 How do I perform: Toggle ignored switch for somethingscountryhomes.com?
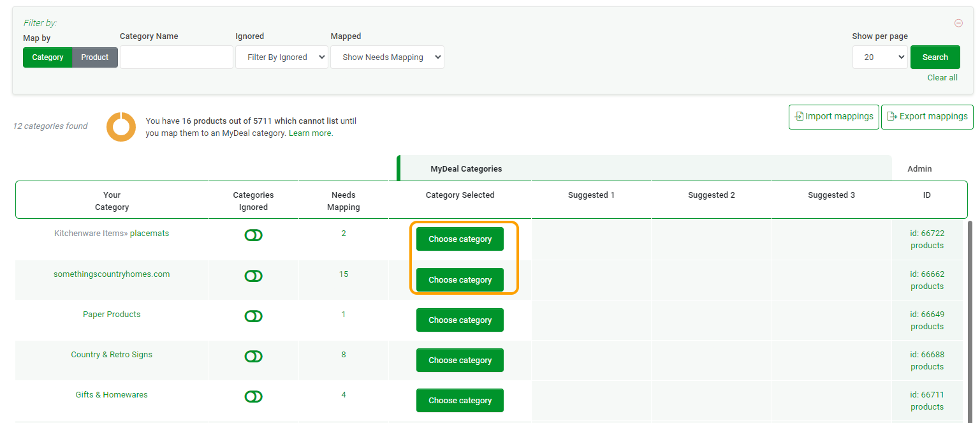pyautogui.click(x=253, y=276)
